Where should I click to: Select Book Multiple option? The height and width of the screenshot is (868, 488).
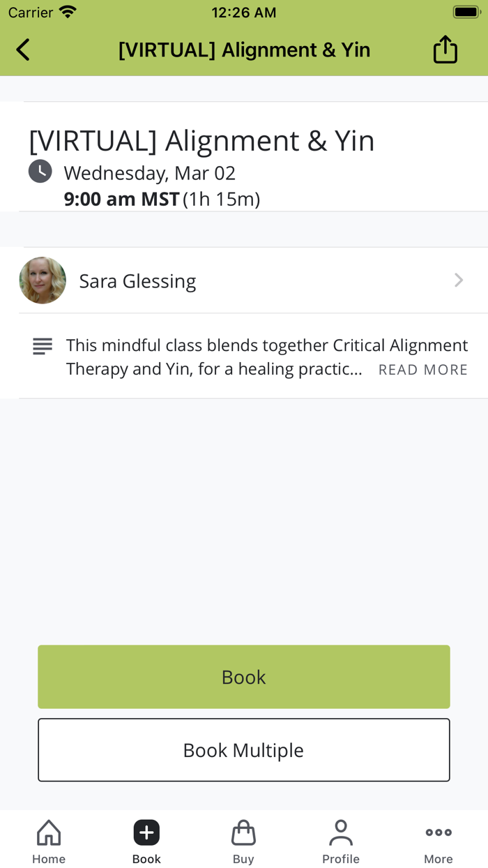243,749
